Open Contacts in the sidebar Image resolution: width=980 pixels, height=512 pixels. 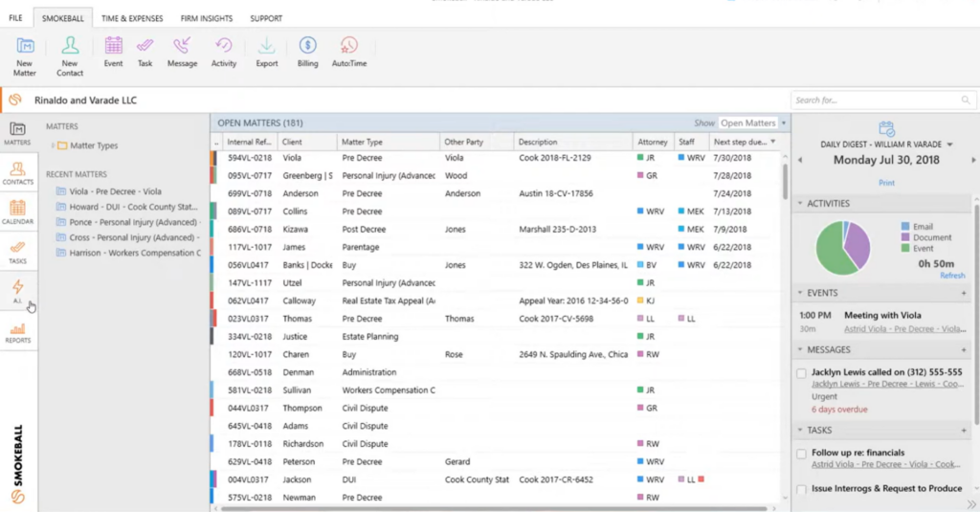click(17, 173)
